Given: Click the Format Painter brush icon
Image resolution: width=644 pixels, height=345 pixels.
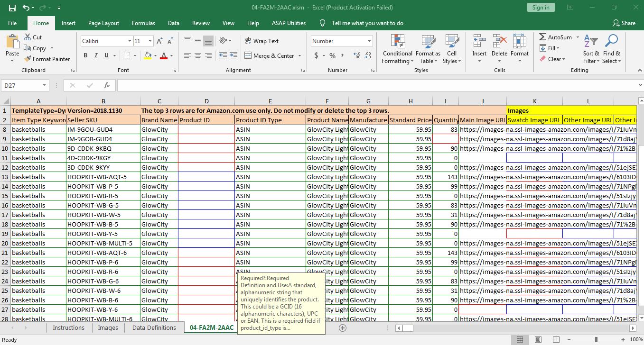Looking at the screenshot, I should (28, 59).
